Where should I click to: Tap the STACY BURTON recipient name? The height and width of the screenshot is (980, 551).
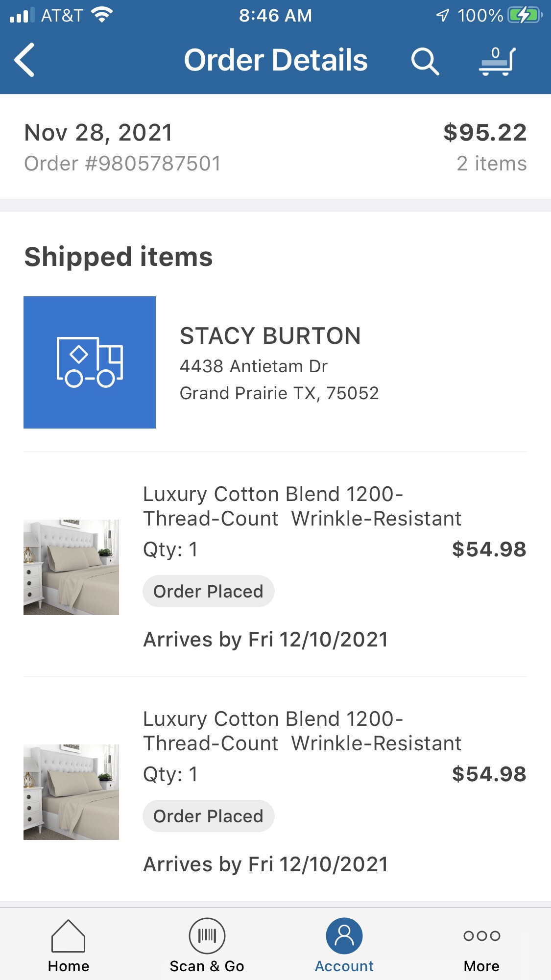tap(270, 336)
